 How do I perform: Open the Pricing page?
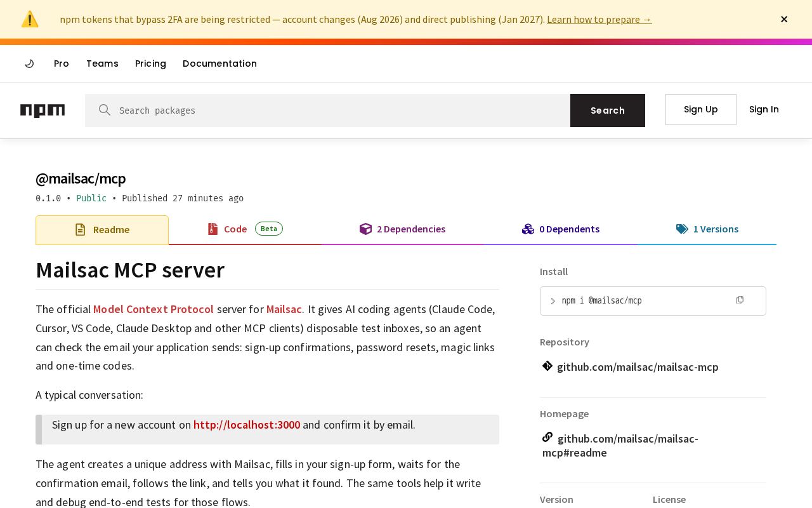point(150,63)
